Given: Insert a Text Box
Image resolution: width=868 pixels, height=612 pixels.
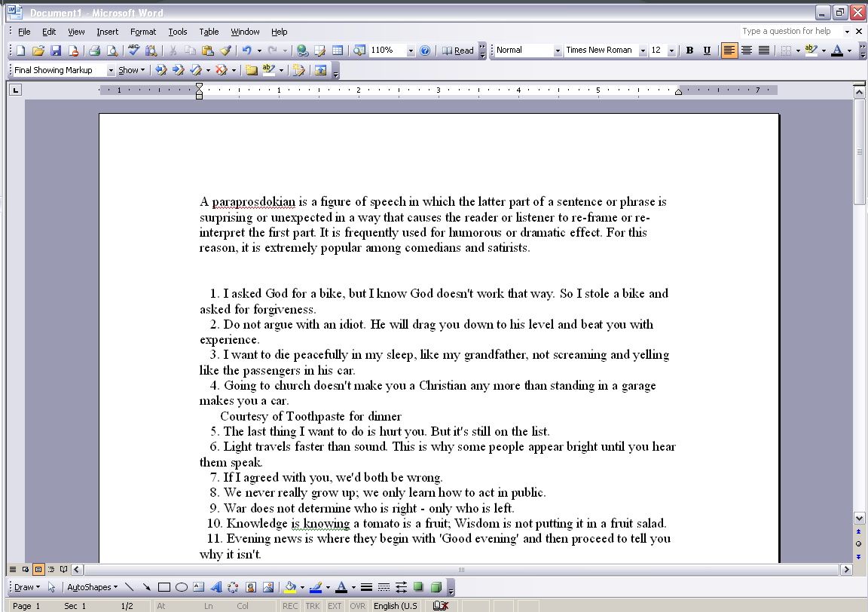Looking at the screenshot, I should [198, 586].
